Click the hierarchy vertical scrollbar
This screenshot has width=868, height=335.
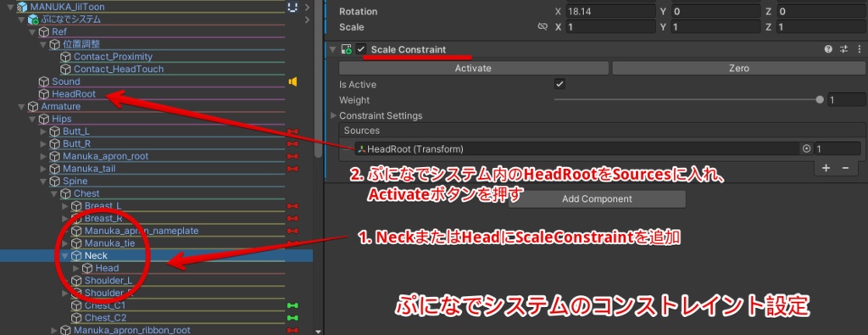pos(318,83)
